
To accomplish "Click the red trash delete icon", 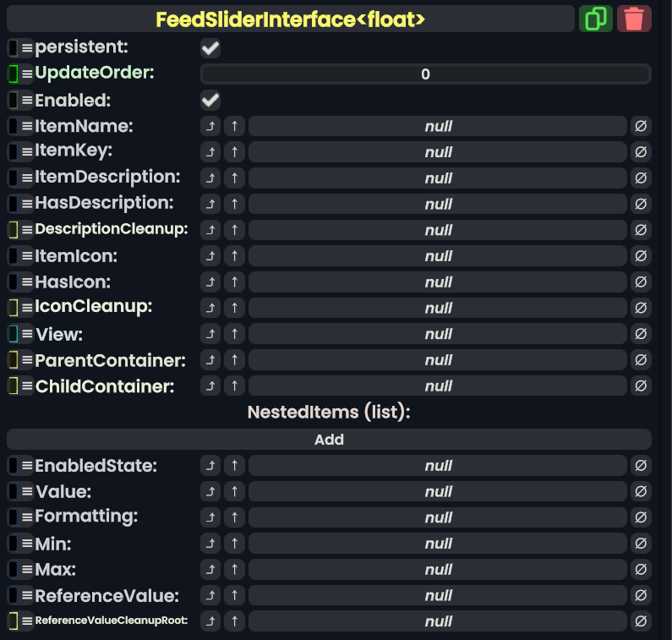I will click(x=634, y=19).
